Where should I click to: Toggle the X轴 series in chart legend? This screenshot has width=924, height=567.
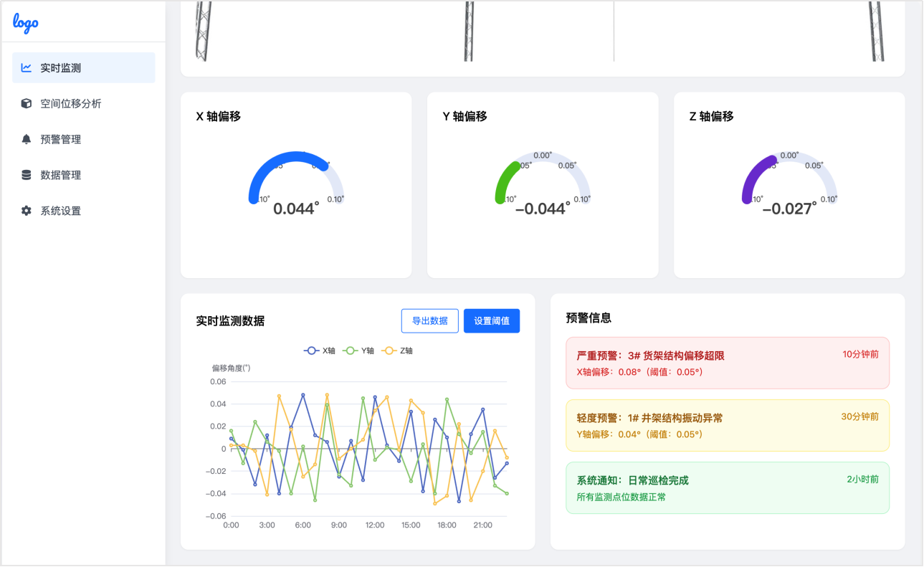[320, 351]
